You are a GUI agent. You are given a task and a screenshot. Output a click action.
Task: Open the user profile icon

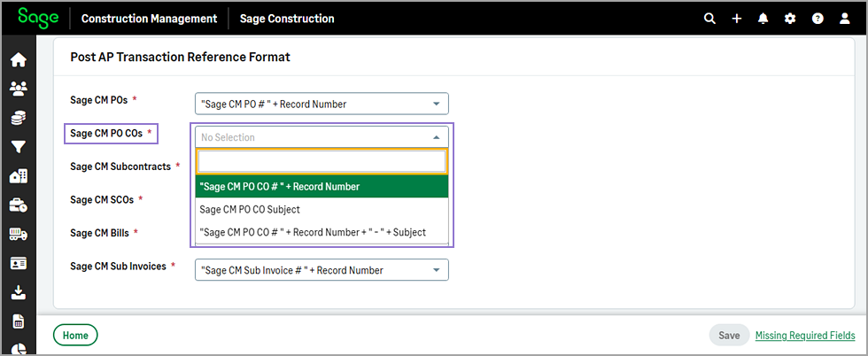[x=844, y=19]
